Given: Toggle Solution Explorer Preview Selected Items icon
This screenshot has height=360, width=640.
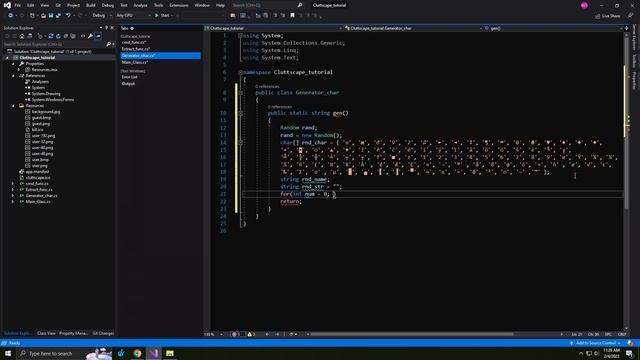Looking at the screenshot, I should tap(98, 36).
